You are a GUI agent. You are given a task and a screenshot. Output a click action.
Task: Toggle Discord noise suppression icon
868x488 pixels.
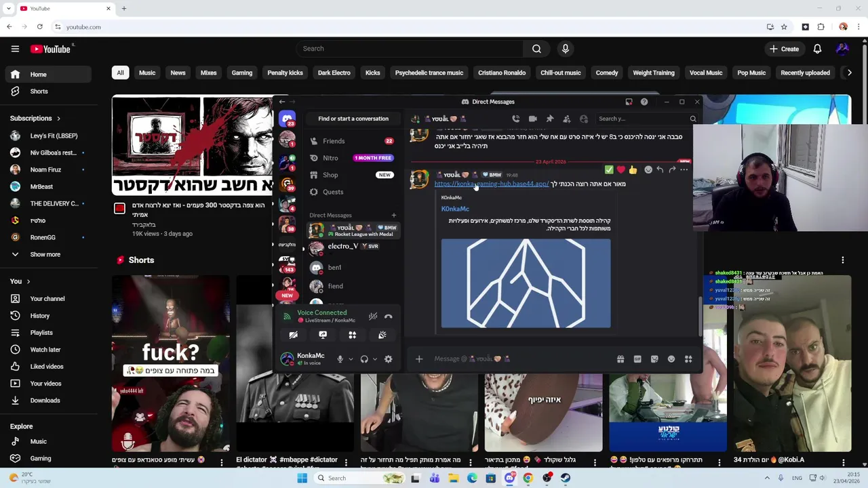[373, 317]
